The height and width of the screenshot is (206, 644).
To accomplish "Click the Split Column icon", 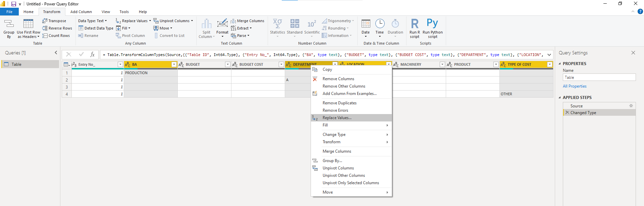I will click(x=207, y=24).
